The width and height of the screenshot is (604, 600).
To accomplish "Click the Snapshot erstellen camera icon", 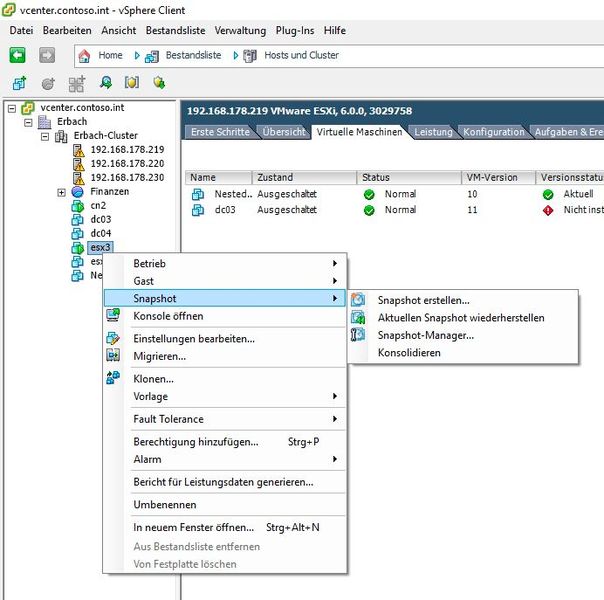I will (x=358, y=300).
